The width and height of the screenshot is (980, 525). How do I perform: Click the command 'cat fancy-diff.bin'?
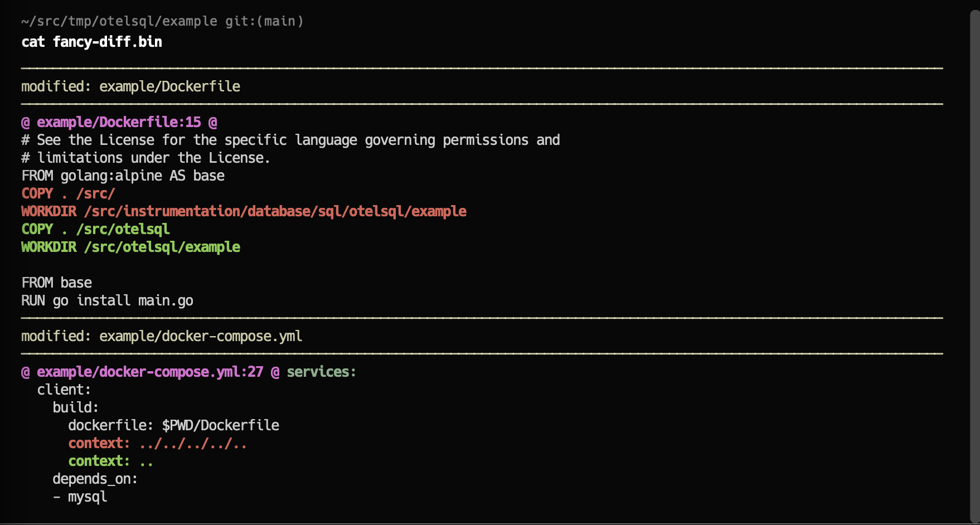(92, 42)
